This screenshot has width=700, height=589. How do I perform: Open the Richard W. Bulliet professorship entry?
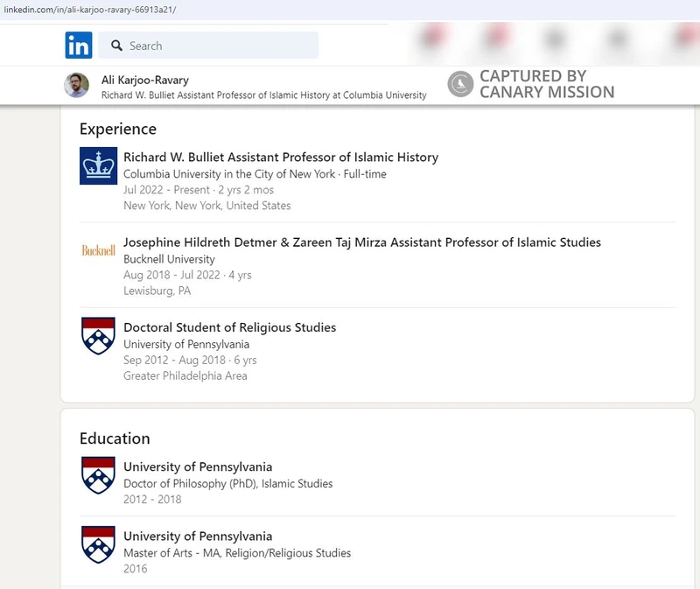click(281, 157)
